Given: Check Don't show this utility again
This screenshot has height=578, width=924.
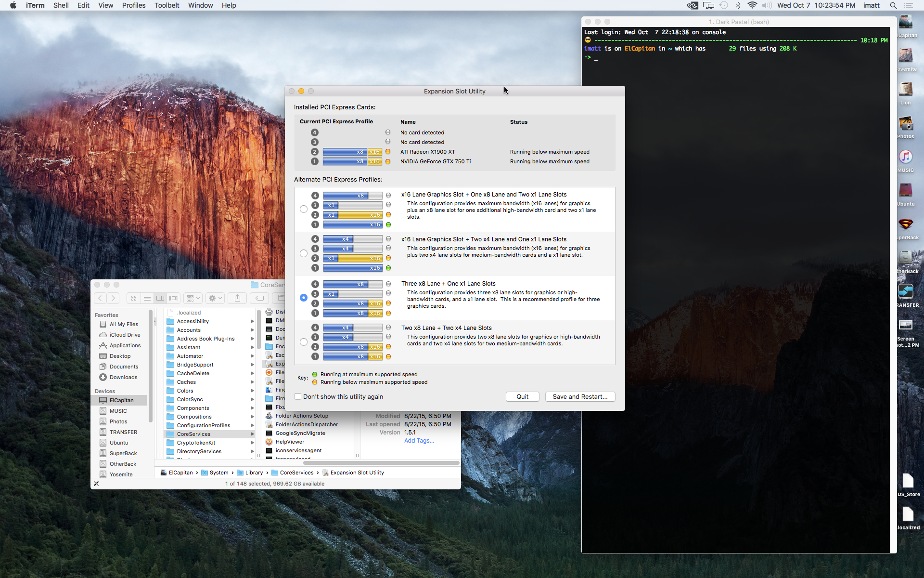Looking at the screenshot, I should click(x=298, y=396).
